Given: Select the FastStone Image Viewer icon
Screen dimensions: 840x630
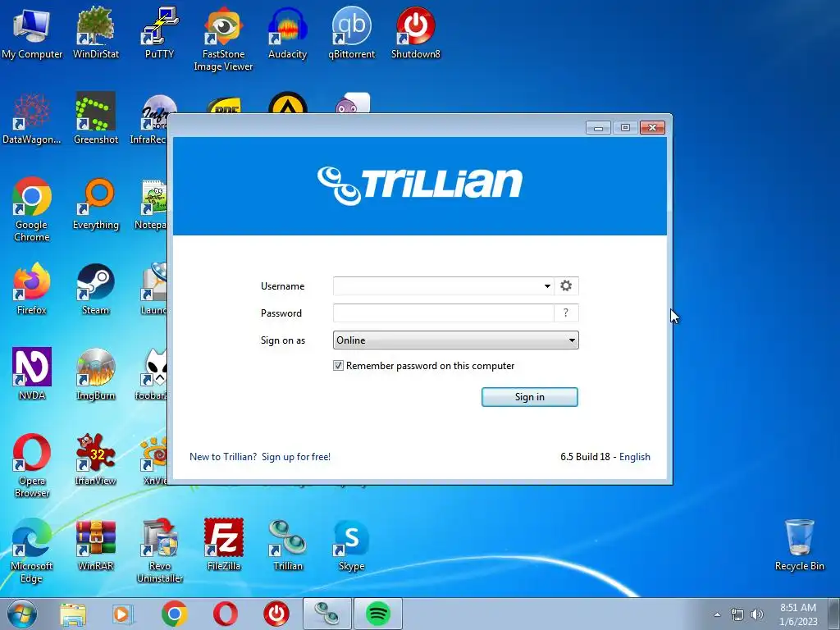Looking at the screenshot, I should coord(223,39).
